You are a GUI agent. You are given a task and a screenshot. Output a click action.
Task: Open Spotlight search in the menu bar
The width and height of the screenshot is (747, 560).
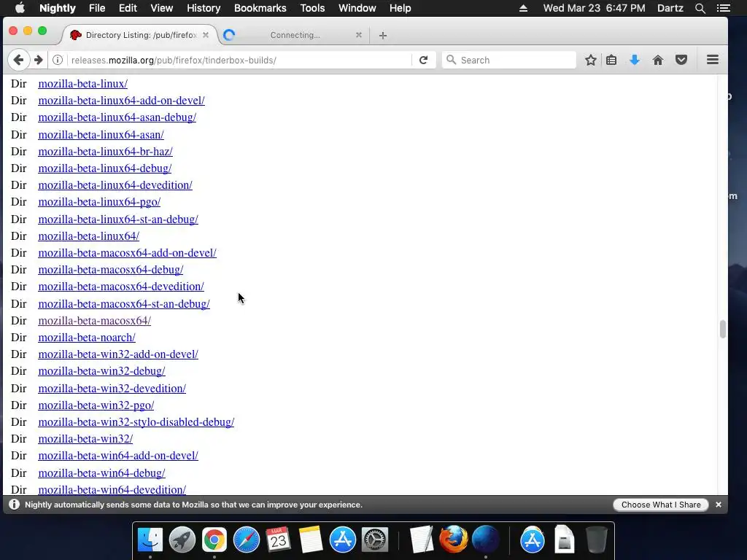pyautogui.click(x=700, y=8)
